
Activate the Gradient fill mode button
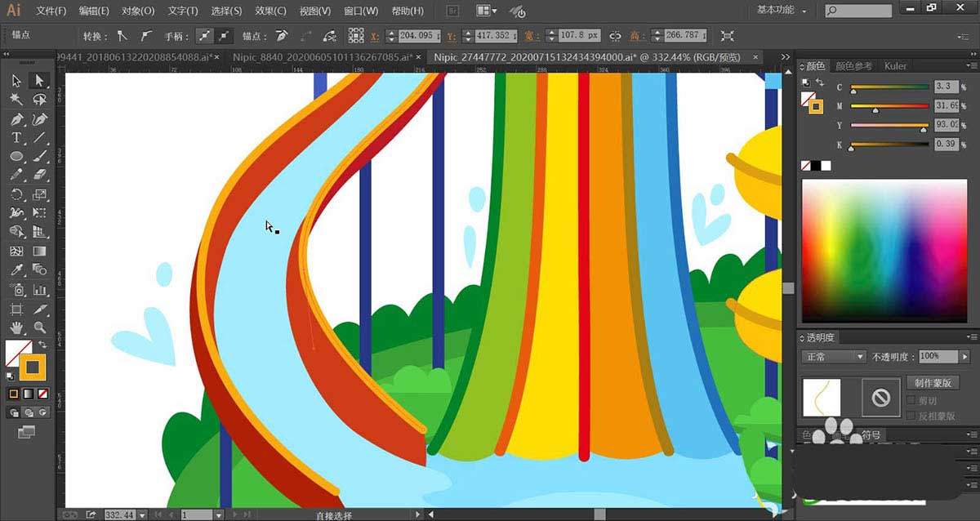pos(29,394)
